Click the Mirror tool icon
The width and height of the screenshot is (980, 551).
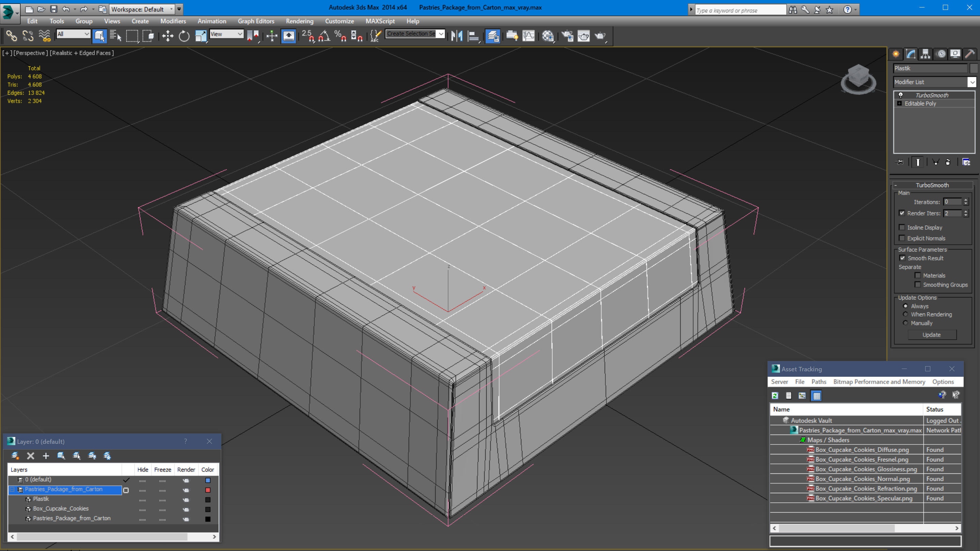[x=457, y=36]
